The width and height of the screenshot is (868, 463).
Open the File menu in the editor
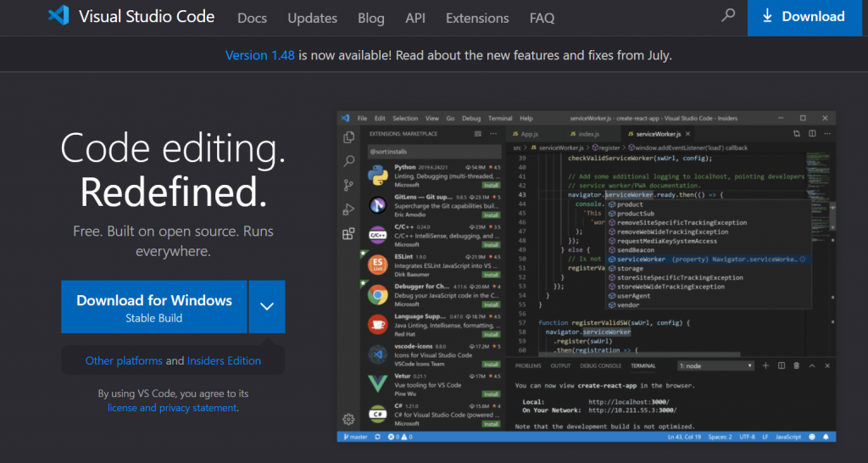362,119
